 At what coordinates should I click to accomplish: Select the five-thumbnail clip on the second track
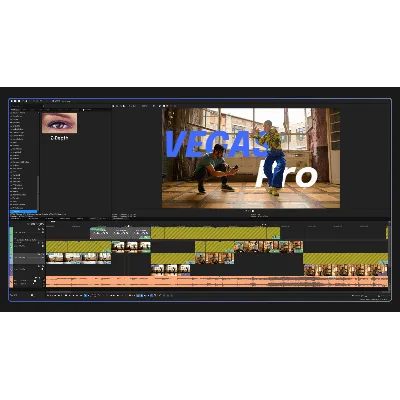coord(269,247)
